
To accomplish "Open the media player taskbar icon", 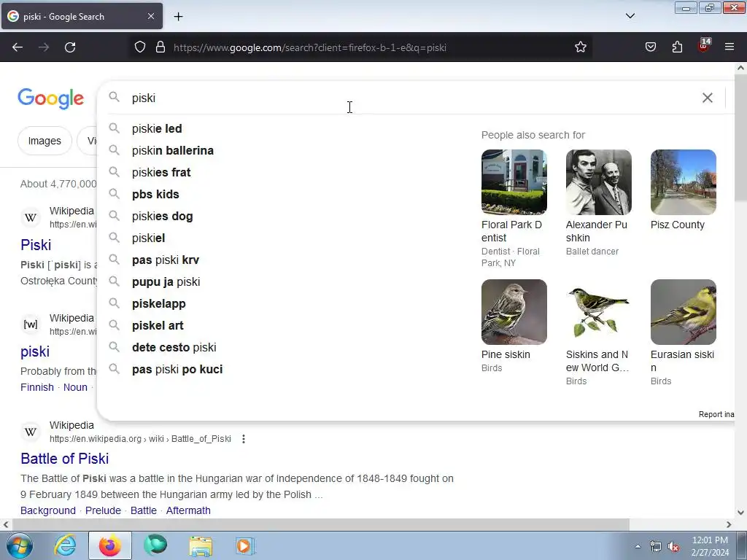I will (x=245, y=545).
